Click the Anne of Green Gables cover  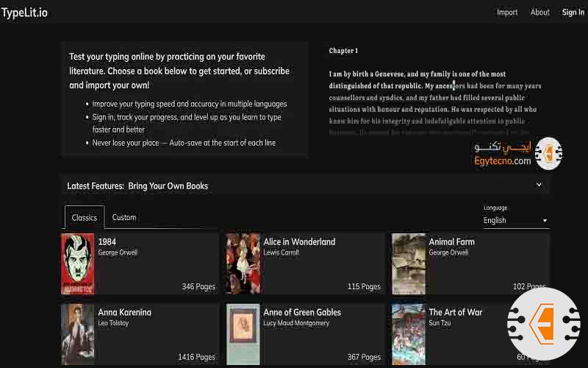pyautogui.click(x=243, y=334)
